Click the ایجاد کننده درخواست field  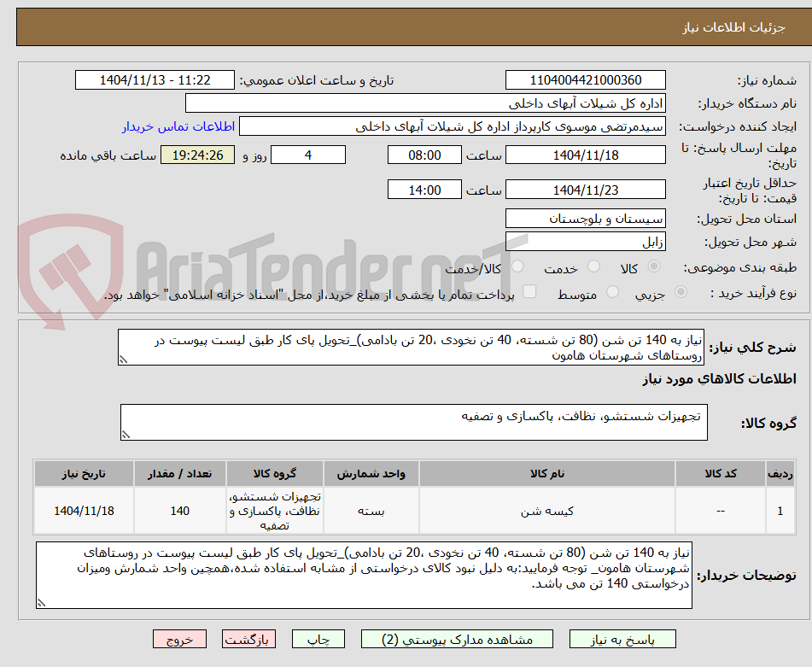click(452, 126)
